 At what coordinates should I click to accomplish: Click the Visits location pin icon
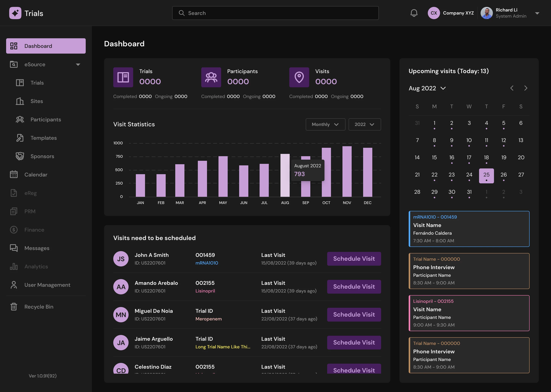pyautogui.click(x=299, y=77)
